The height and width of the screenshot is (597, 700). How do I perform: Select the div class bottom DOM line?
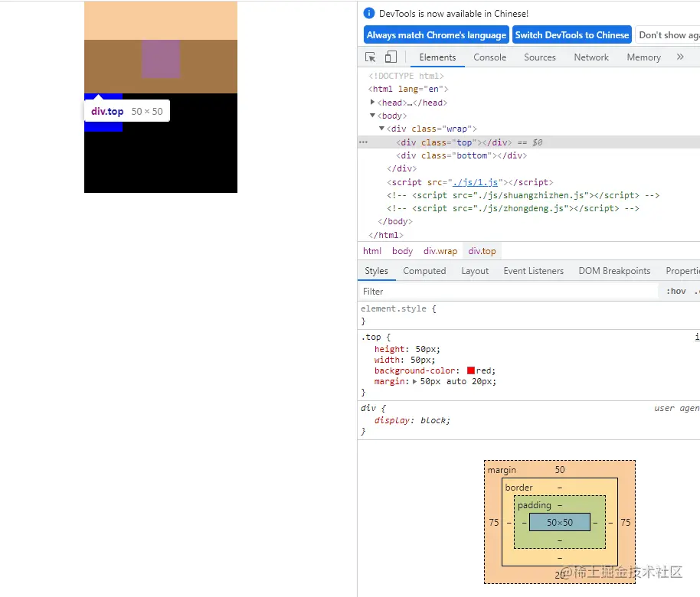[x=461, y=155]
